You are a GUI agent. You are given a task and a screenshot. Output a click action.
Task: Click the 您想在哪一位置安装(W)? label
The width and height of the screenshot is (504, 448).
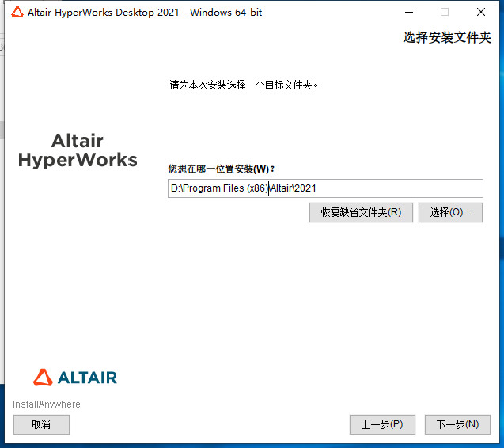222,169
